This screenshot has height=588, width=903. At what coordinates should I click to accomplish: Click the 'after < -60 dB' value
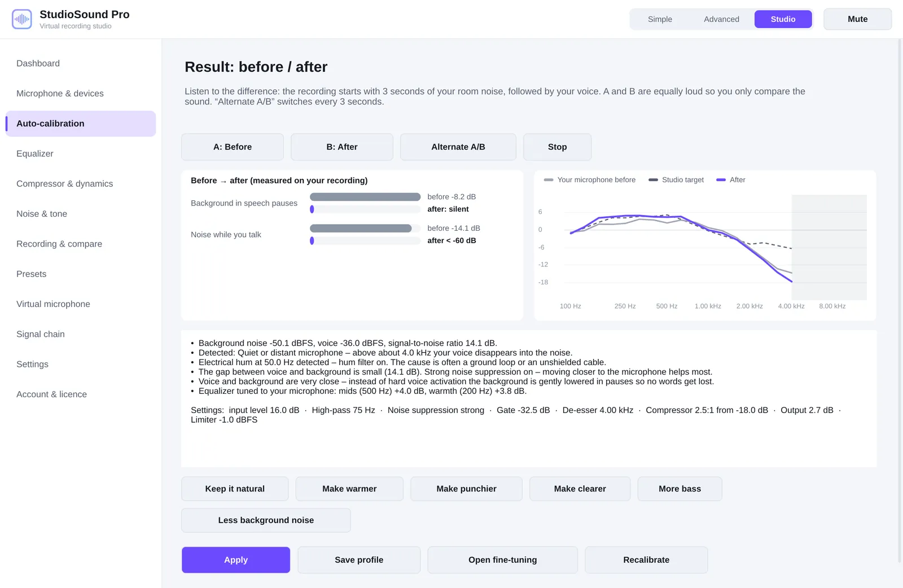(451, 241)
